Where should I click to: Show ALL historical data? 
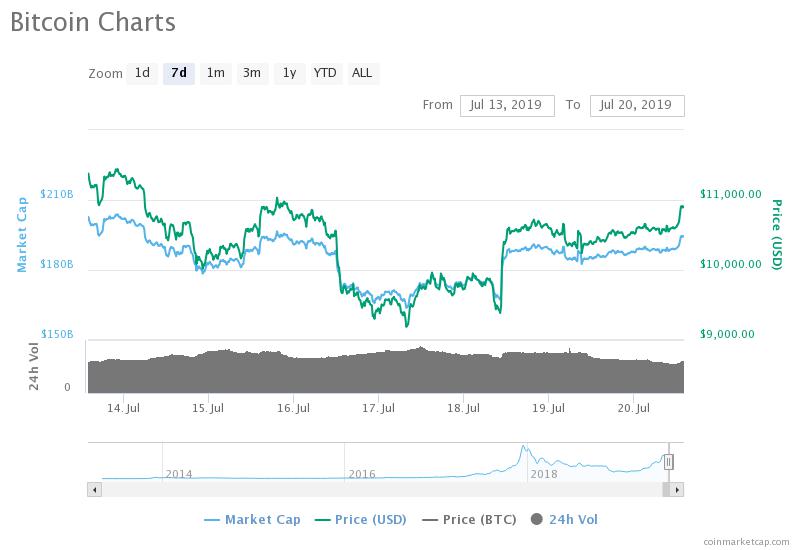pos(362,73)
